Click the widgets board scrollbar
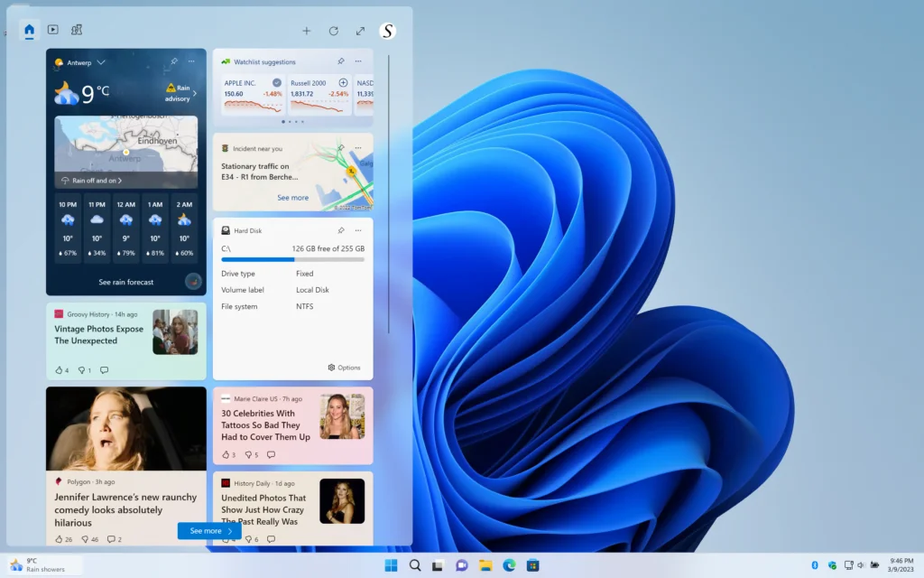 tap(389, 193)
